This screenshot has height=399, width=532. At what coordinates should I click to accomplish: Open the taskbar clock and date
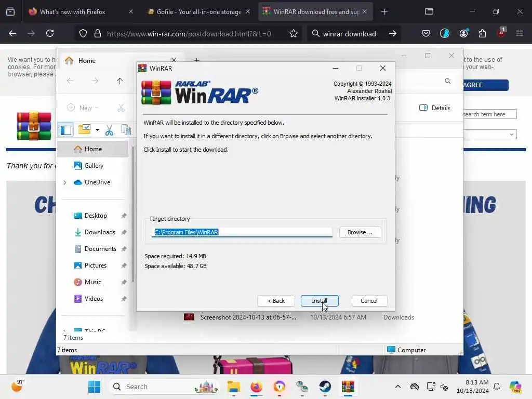pos(473,387)
